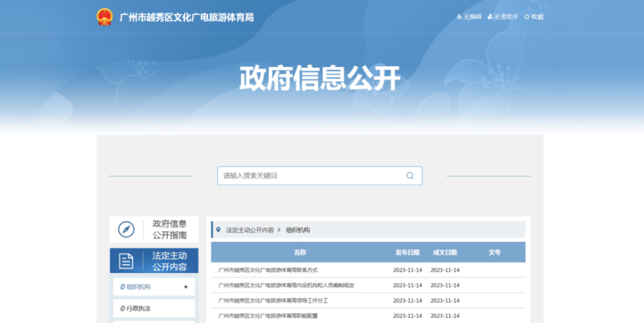
Task: Click publish date of 联系方式 row
Action: click(x=407, y=270)
